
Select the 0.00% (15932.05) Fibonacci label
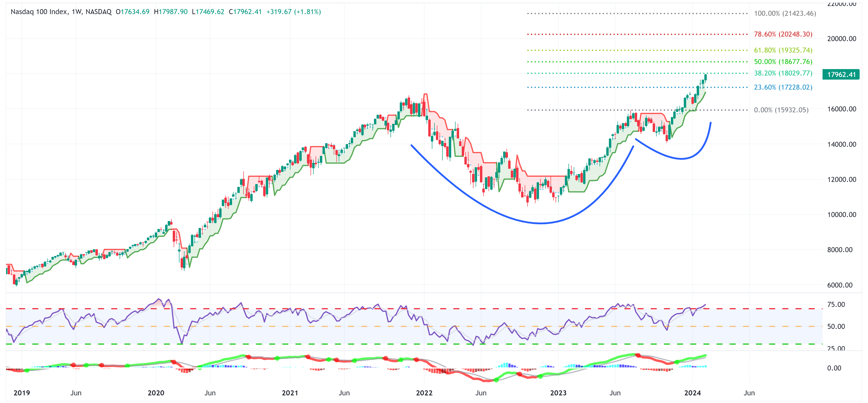point(781,110)
